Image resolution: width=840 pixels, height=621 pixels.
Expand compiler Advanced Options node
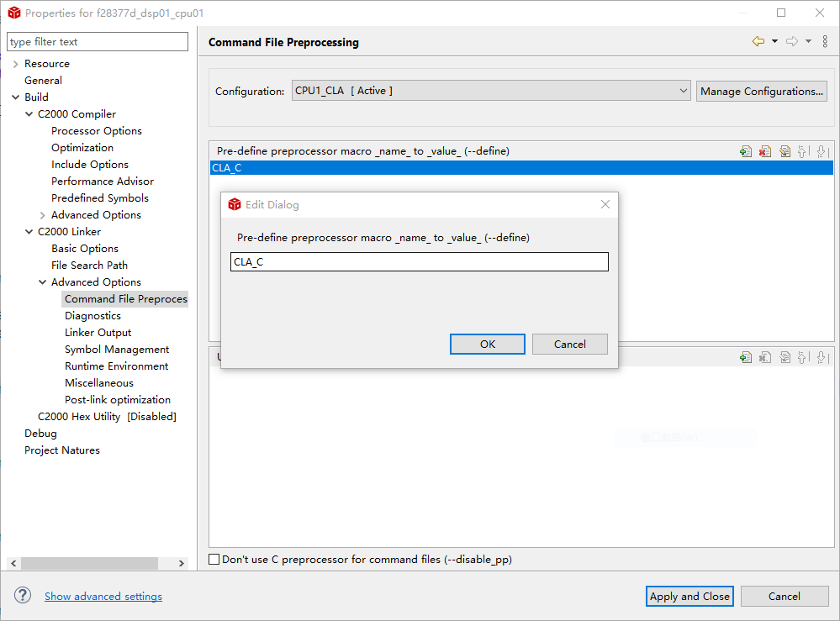click(42, 215)
